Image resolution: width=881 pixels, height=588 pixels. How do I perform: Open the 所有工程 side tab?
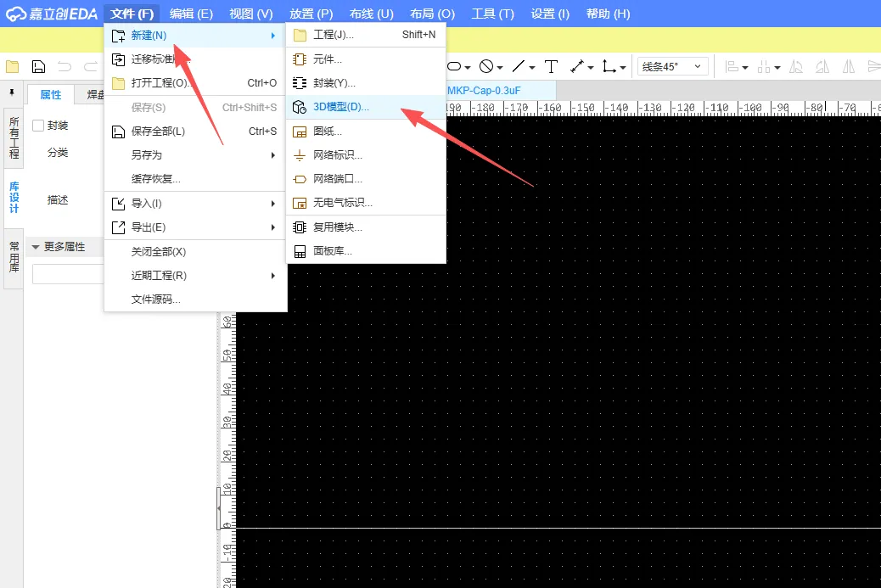(x=14, y=138)
